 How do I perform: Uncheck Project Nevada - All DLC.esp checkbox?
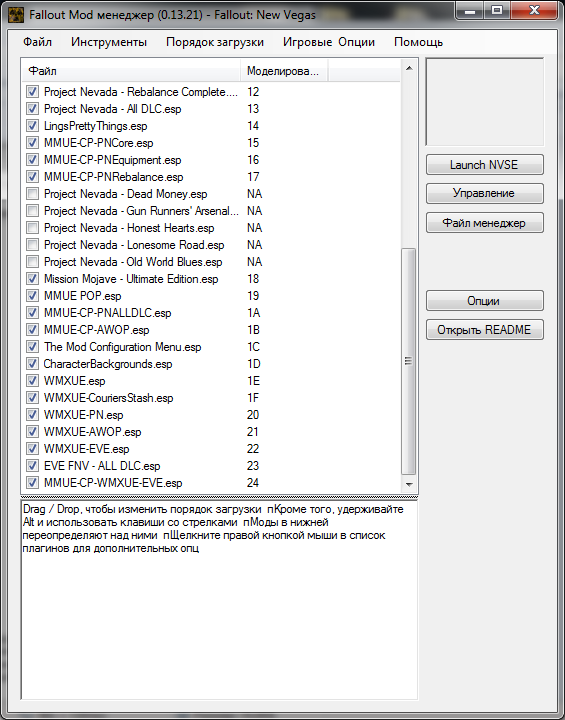(x=32, y=109)
